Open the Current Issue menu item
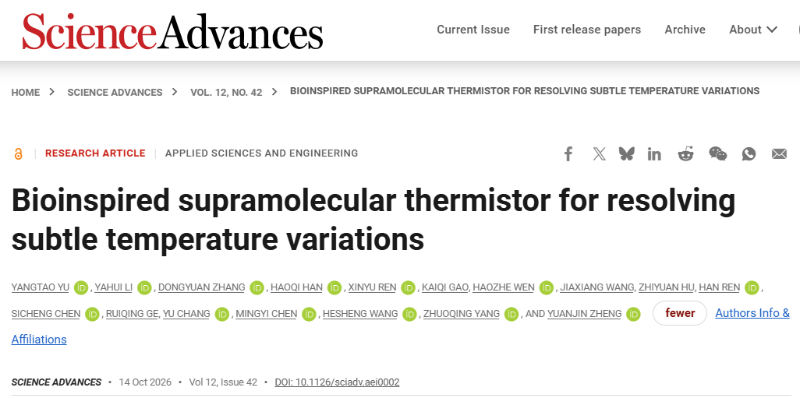 coord(473,30)
